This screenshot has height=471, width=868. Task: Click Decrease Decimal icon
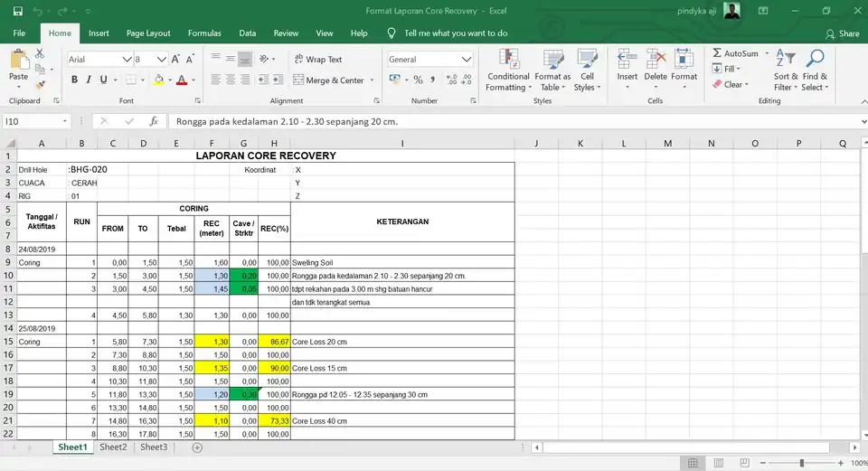click(x=467, y=80)
